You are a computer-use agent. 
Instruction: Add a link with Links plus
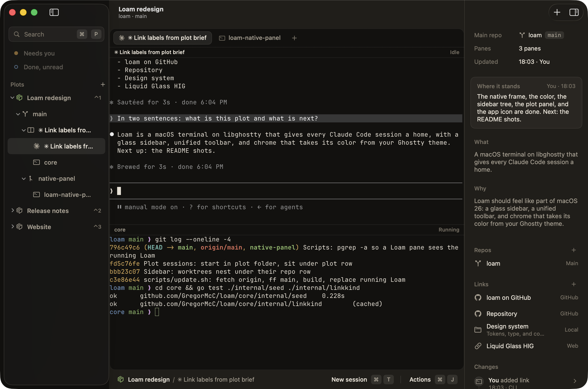coord(574,284)
